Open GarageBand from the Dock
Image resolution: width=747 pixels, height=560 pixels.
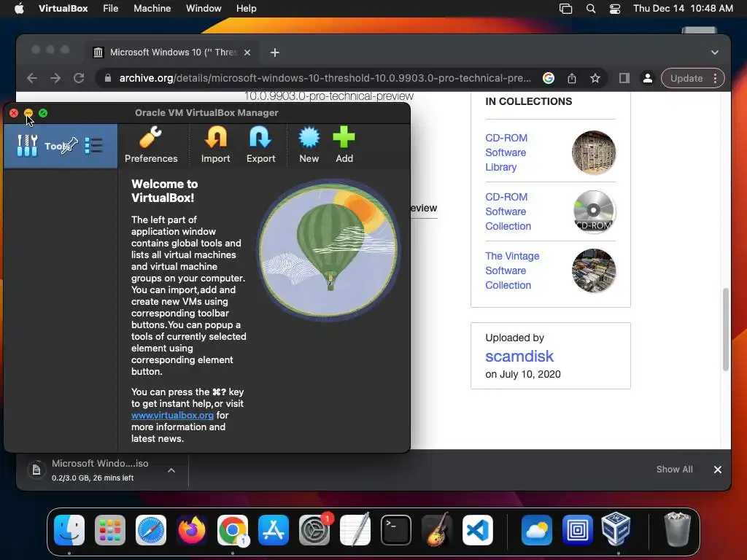tap(437, 530)
